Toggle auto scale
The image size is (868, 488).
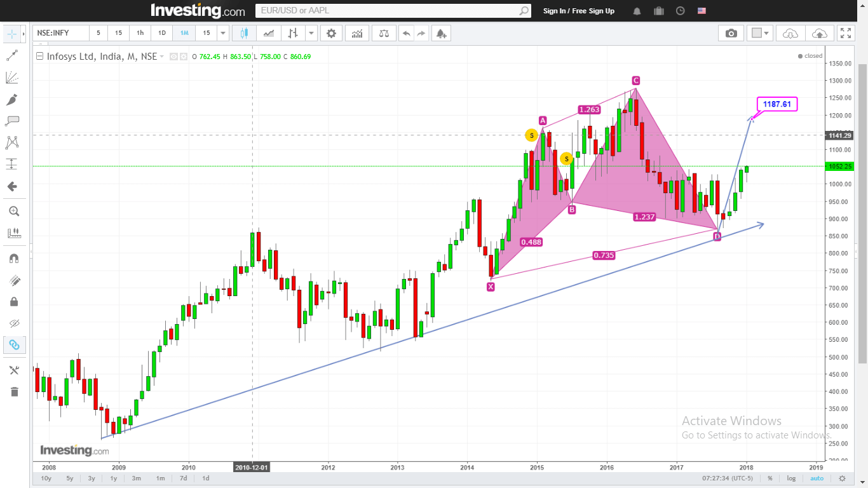coord(817,478)
